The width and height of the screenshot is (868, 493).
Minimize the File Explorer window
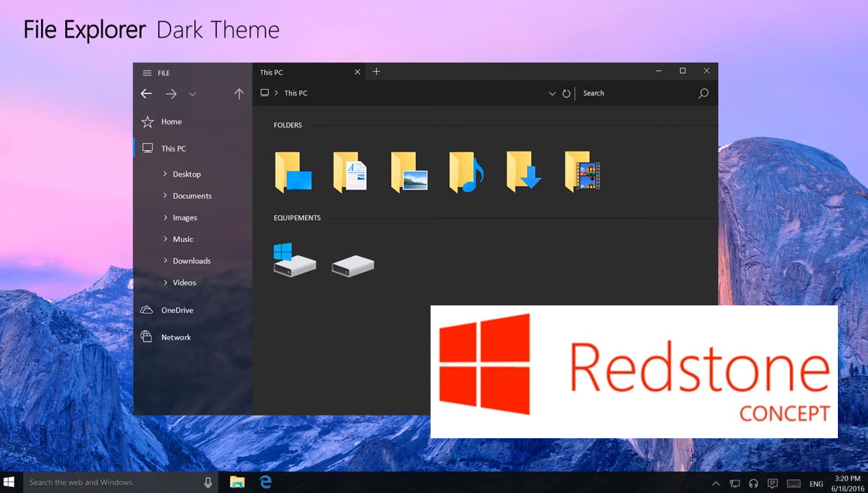point(659,71)
